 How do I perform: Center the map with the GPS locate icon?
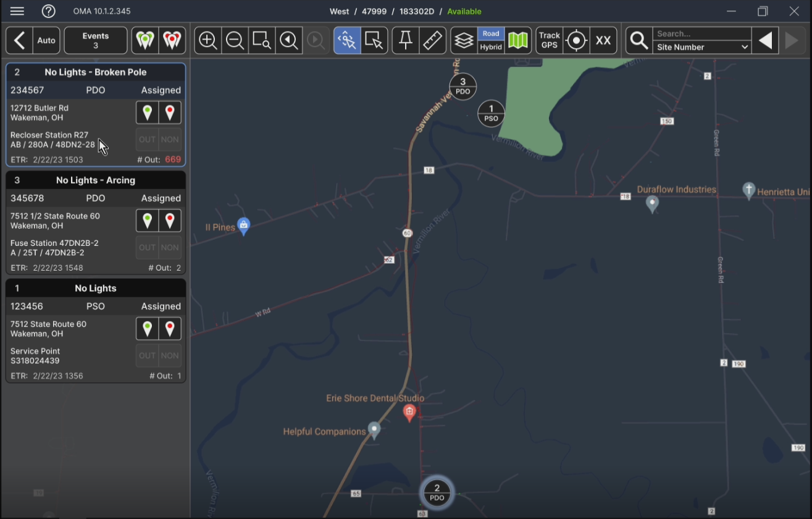pyautogui.click(x=576, y=40)
